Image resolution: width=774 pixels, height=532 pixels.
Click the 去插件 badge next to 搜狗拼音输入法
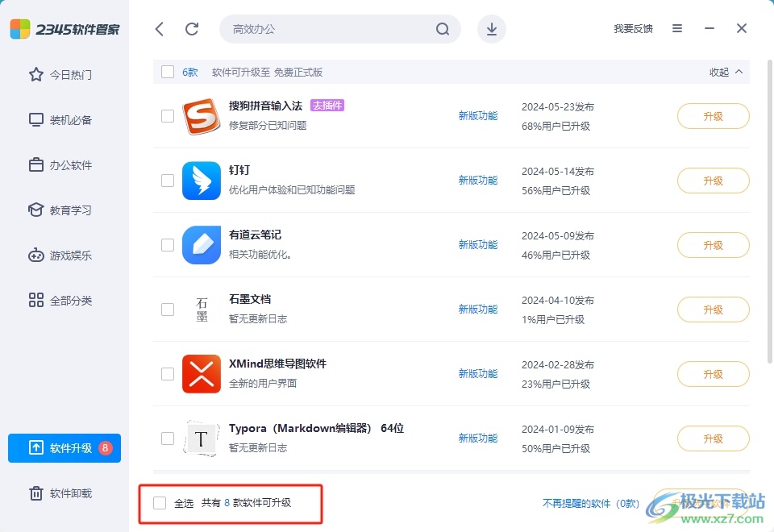327,105
